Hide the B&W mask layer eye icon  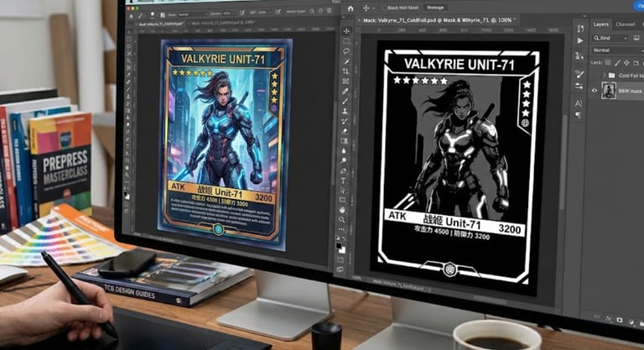(595, 91)
